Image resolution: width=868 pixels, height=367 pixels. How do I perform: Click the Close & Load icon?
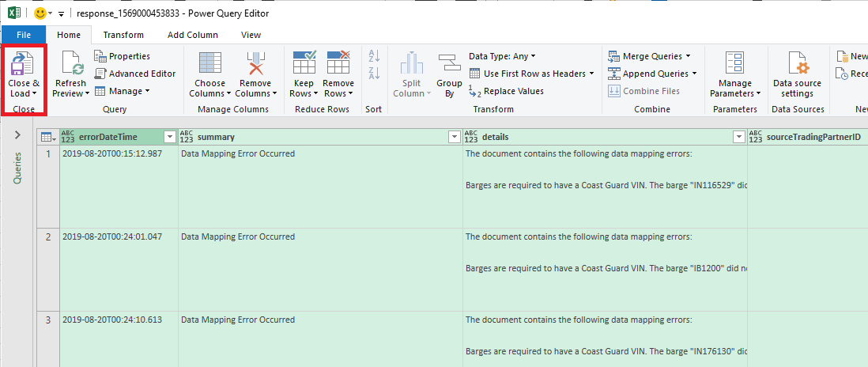coord(23,63)
